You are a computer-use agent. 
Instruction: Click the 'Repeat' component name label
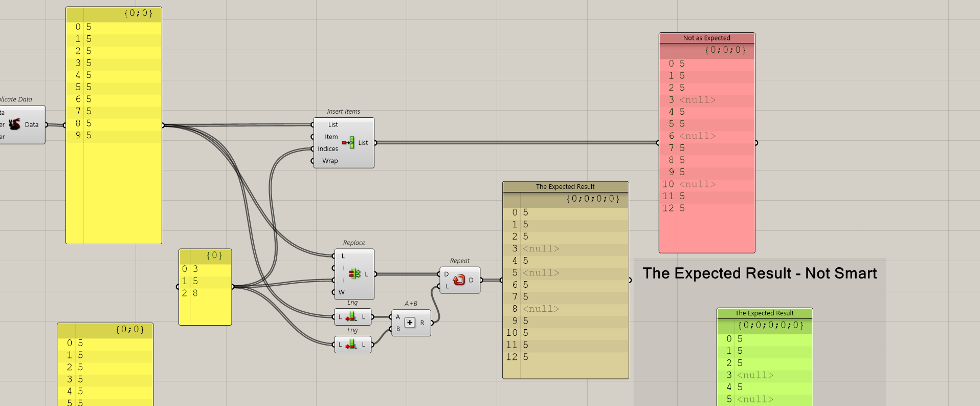click(x=460, y=261)
